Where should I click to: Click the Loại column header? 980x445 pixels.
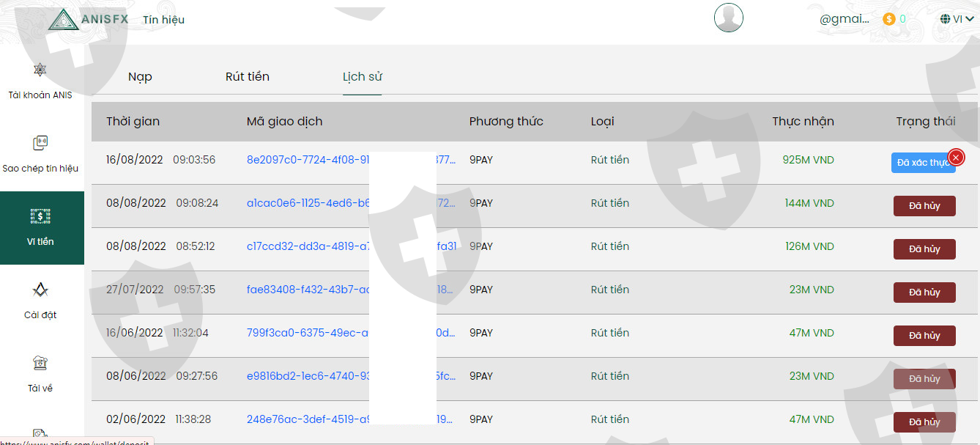[x=603, y=122]
